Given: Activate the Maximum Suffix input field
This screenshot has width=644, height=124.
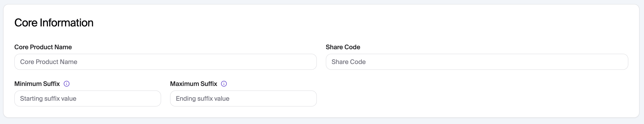Looking at the screenshot, I should [243, 98].
